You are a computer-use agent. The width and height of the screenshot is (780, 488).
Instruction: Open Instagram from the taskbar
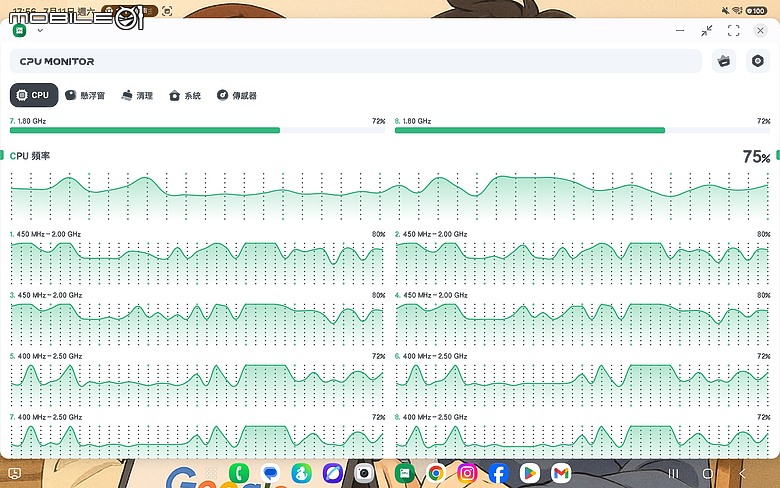coord(467,473)
